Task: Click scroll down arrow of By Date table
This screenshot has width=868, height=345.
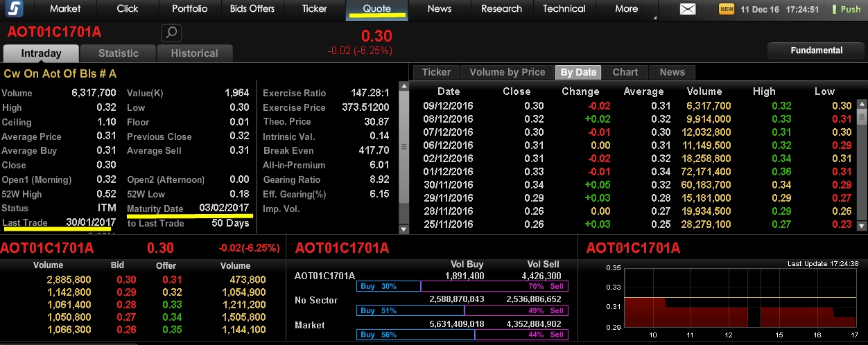Action: 862,226
